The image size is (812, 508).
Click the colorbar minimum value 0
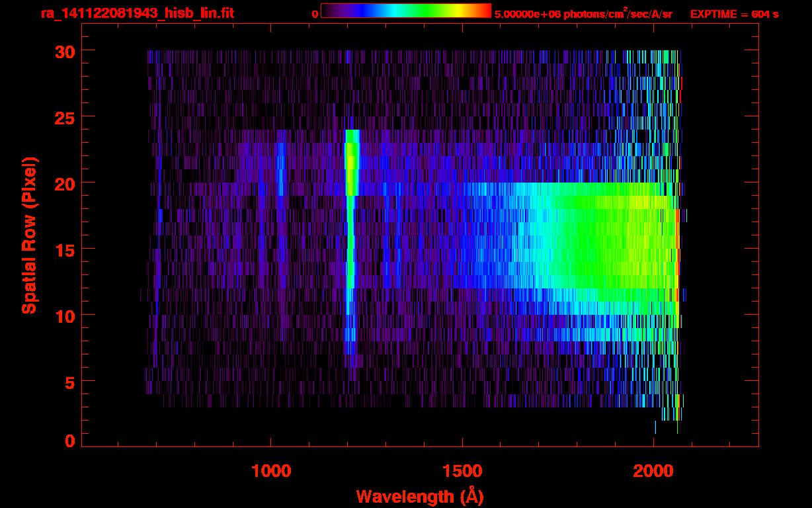point(315,14)
